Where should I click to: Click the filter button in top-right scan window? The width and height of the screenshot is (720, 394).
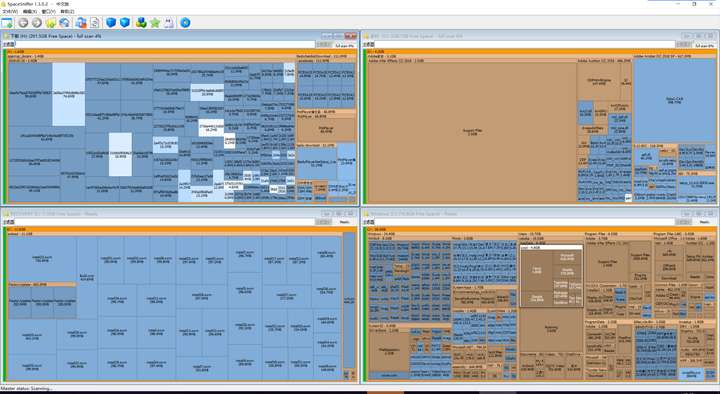683,45
